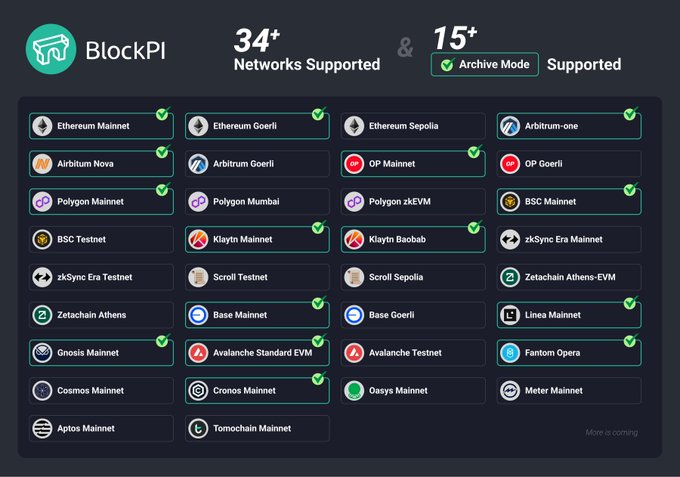The height and width of the screenshot is (477, 680).
Task: Click the Ethereum Mainnet diamond icon
Action: coord(42,126)
